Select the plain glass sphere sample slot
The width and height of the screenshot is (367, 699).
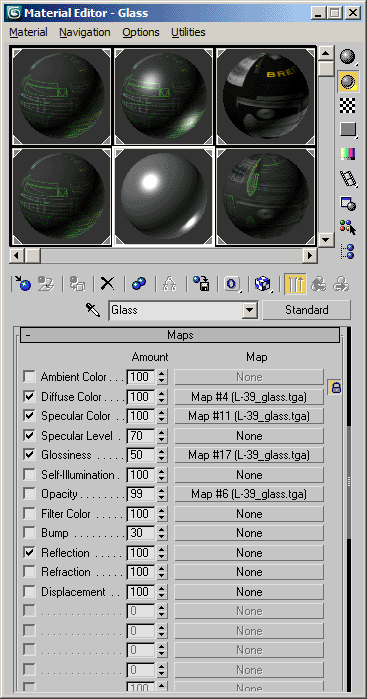click(x=164, y=197)
